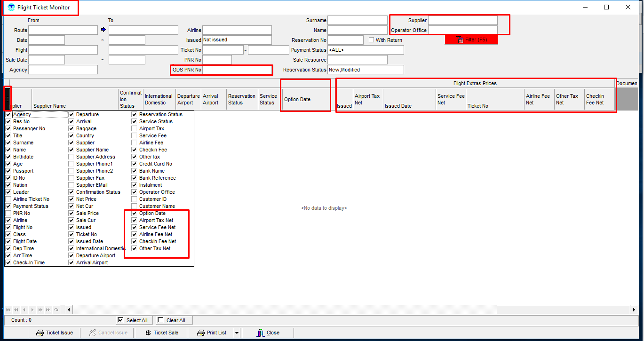Tick the With Return checkbox
Screen dimensions: 644x341
click(x=371, y=40)
